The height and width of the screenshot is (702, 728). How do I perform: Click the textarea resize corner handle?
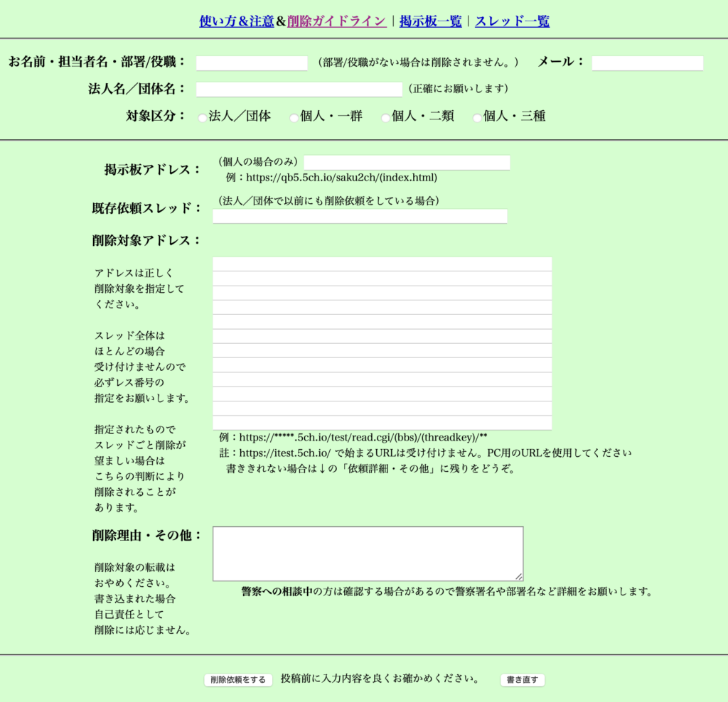(520, 576)
